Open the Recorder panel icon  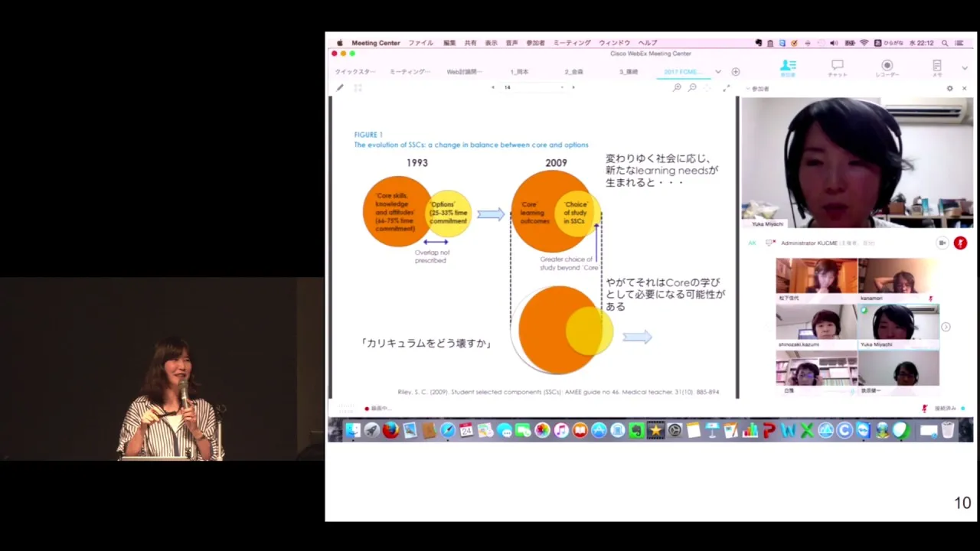(x=887, y=68)
